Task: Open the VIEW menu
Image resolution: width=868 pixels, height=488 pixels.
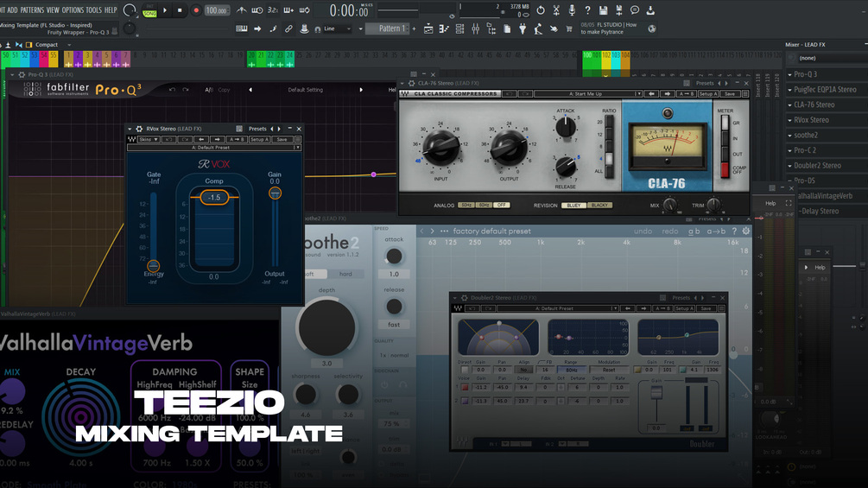Action: [x=53, y=10]
